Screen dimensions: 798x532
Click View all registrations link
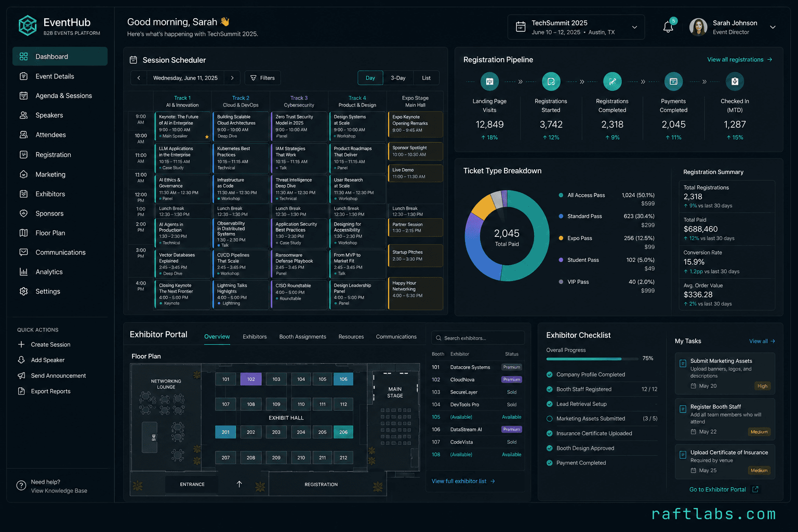coord(740,60)
